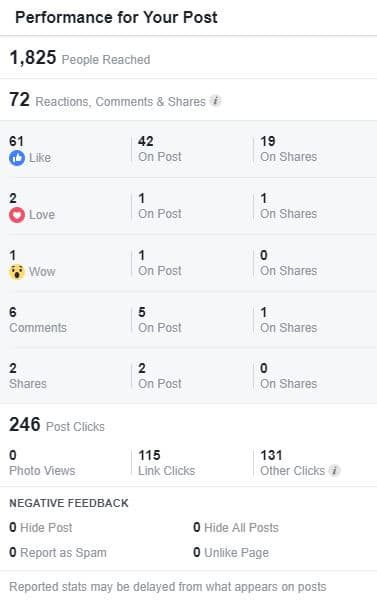
Task: Click the Photo Views count
Action: pos(42,463)
